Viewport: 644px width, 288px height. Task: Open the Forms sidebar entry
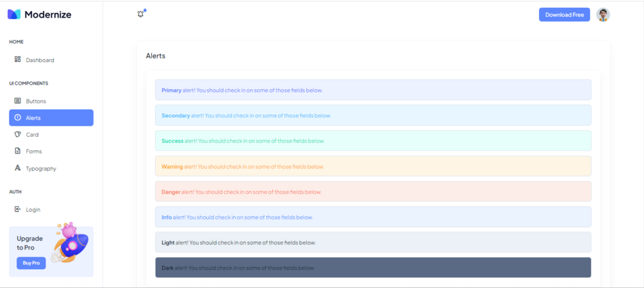(x=51, y=151)
